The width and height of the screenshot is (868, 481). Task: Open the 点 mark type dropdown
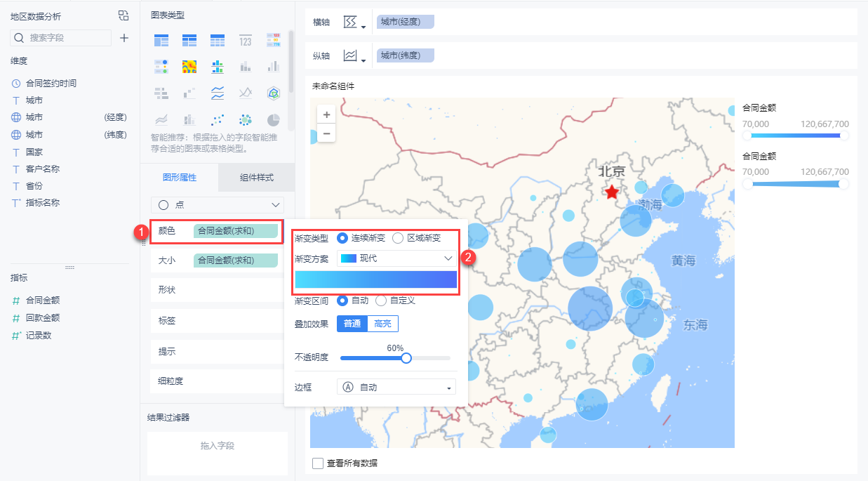click(218, 205)
